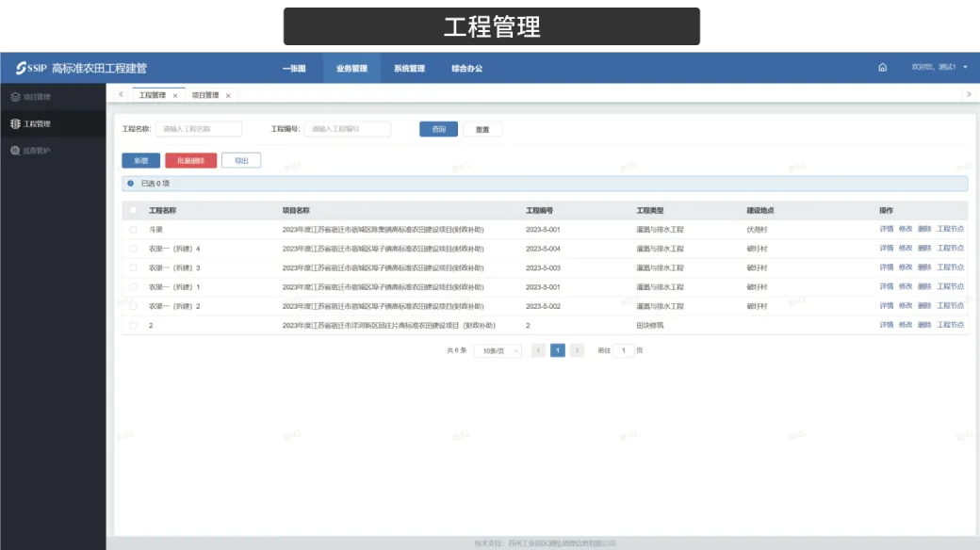Select page 1 in pagination
Viewport: 980px width, 550px height.
558,350
